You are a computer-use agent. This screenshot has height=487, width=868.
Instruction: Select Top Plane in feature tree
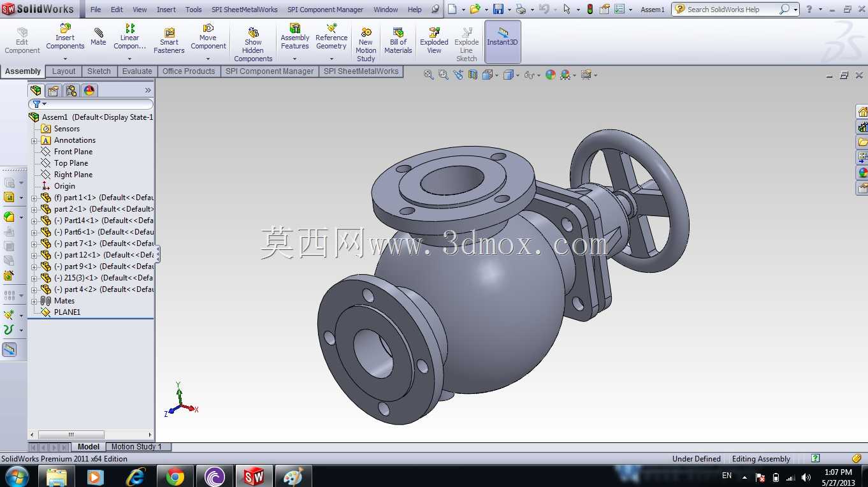point(71,163)
